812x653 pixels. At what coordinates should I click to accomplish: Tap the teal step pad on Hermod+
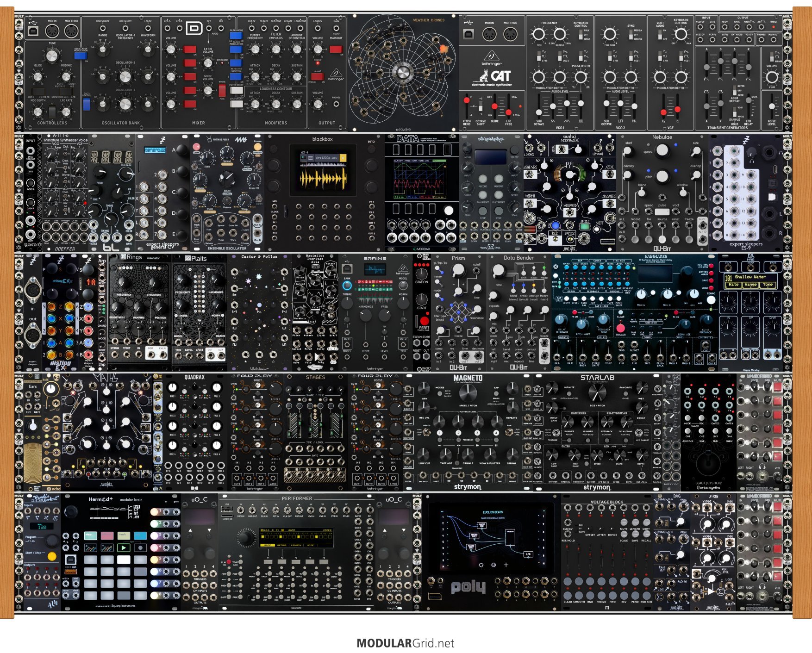coord(90,536)
